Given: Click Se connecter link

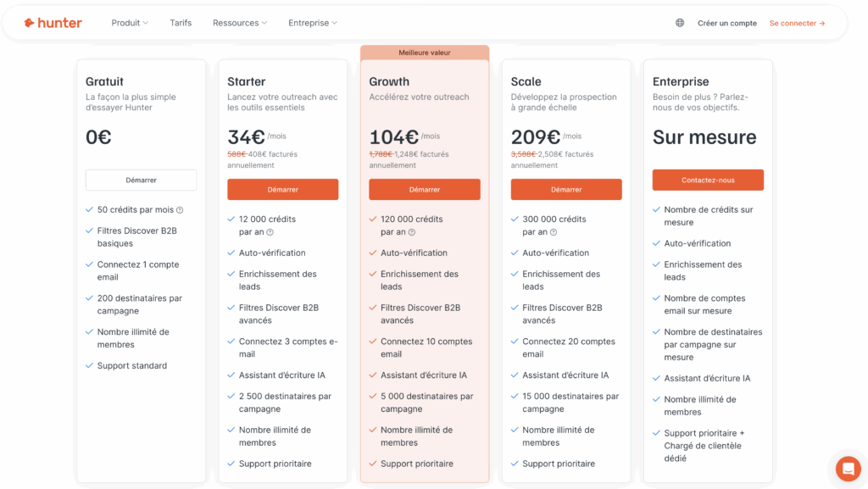Looking at the screenshot, I should (797, 23).
